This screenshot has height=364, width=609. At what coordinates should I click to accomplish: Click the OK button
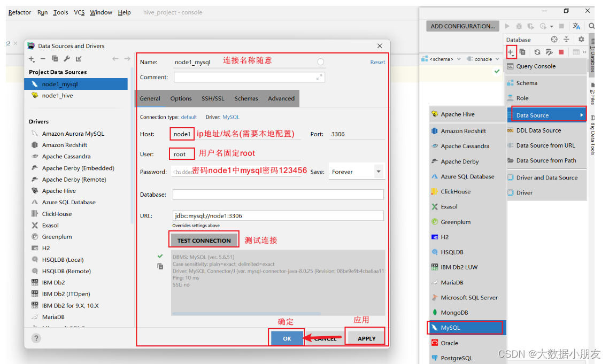(x=287, y=338)
